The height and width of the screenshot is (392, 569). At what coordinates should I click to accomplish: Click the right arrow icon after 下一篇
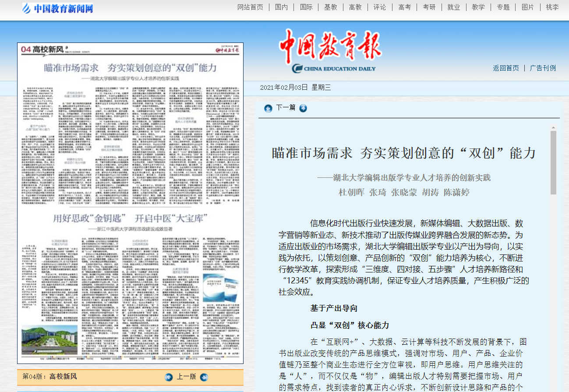(303, 108)
